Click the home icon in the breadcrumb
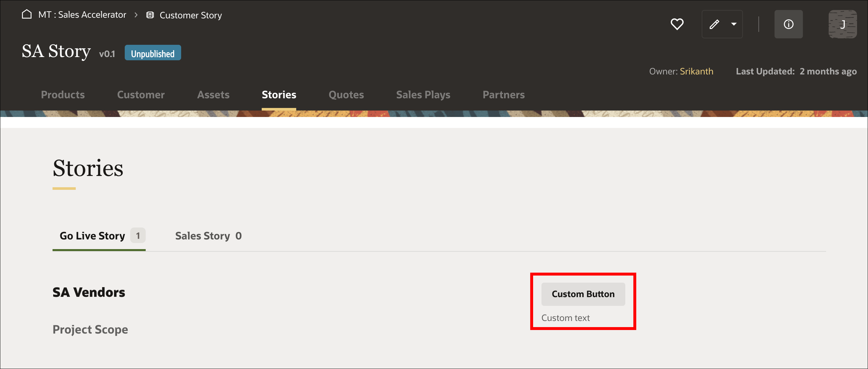This screenshot has width=868, height=369. 27,14
